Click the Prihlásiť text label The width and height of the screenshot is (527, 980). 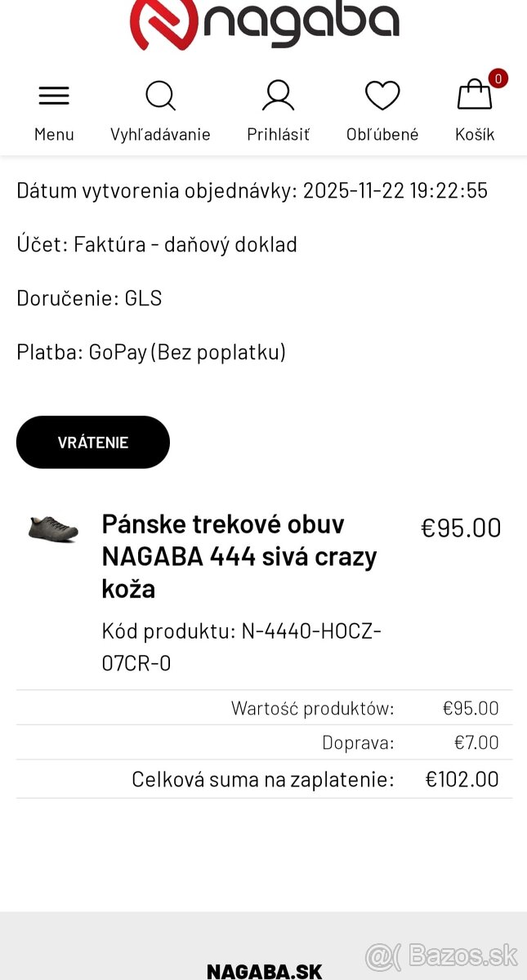(278, 134)
